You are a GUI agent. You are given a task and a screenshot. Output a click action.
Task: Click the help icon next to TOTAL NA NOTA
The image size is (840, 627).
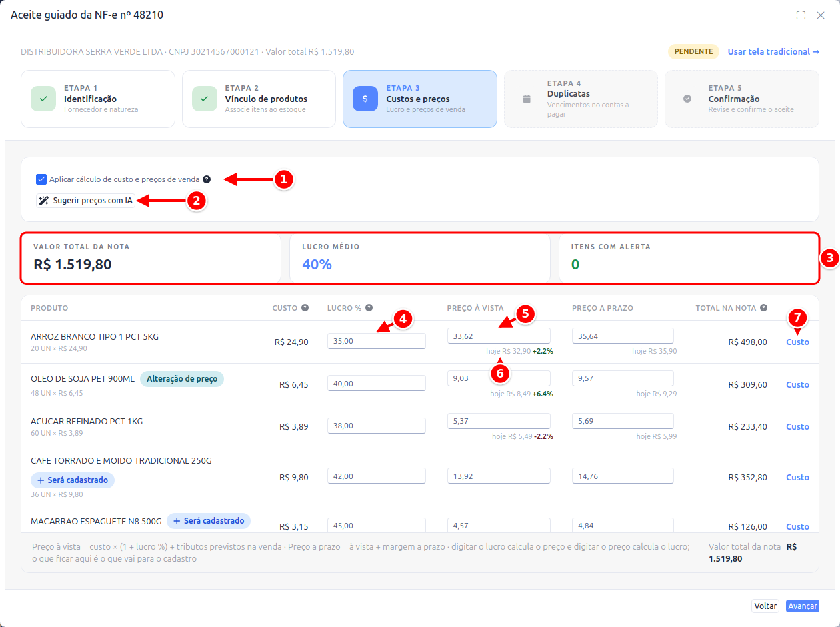[763, 308]
